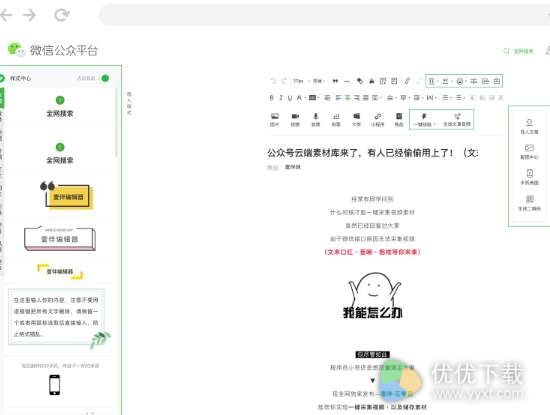Image resolution: width=550 pixels, height=415 pixels.
Task: Go forward with the browser forward arrow
Action: coord(29,15)
